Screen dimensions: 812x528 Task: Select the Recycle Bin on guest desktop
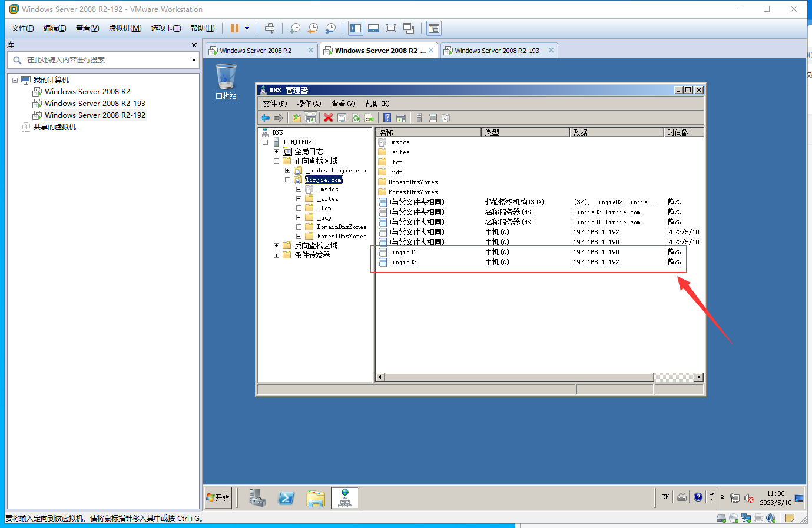(226, 81)
